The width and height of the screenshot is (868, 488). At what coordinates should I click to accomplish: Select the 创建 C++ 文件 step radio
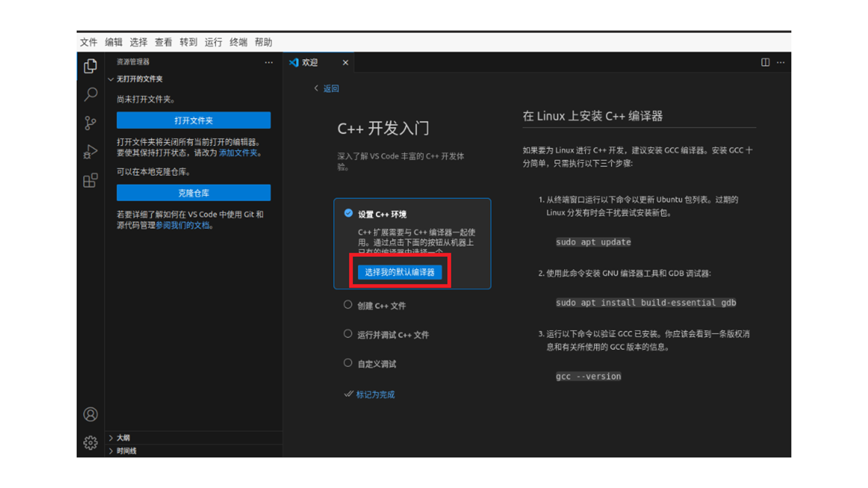348,305
